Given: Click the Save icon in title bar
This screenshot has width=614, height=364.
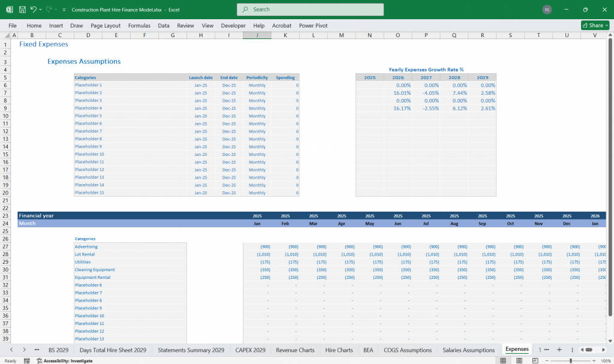Looking at the screenshot, I should [x=22, y=10].
